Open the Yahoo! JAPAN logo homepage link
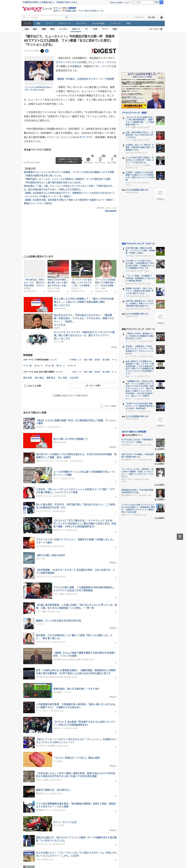This screenshot has height=868, width=186. click(32, 9)
